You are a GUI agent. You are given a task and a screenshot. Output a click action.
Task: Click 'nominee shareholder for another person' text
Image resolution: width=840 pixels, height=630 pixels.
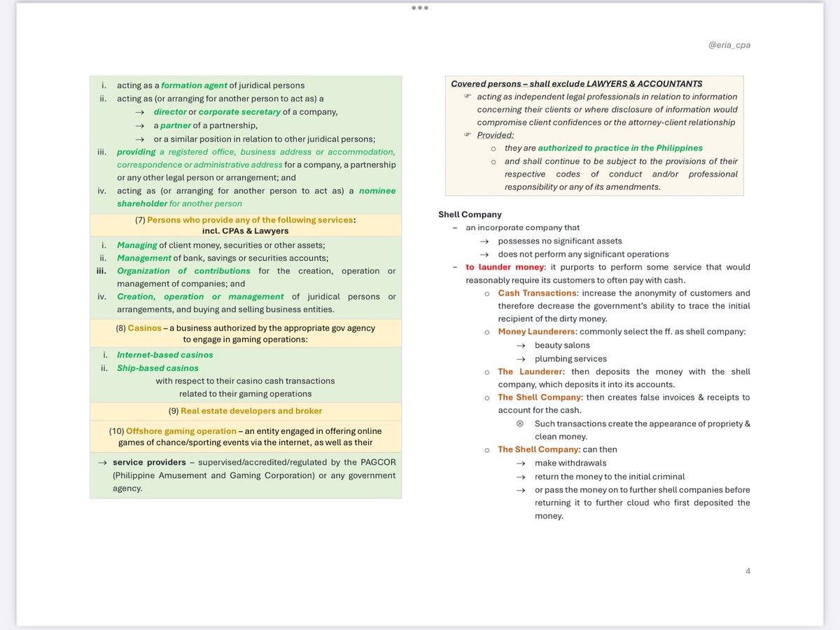(x=256, y=197)
